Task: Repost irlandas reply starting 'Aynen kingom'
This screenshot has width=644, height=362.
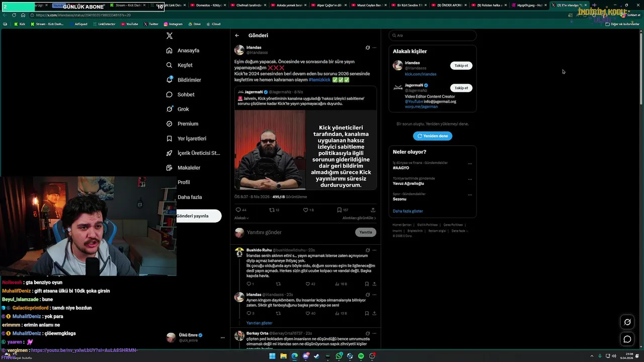Action: pos(278,313)
